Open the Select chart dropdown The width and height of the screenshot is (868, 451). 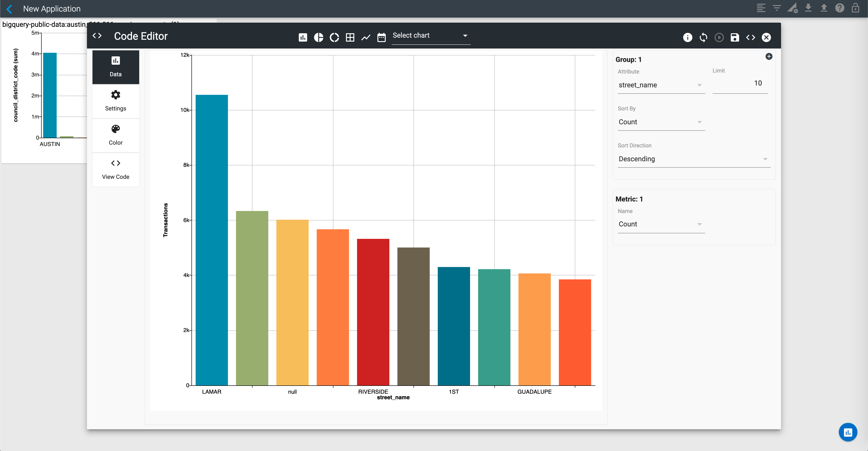click(x=431, y=36)
